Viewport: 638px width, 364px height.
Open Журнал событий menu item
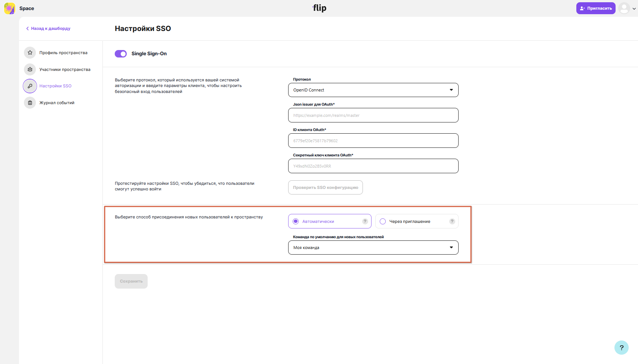click(x=57, y=103)
